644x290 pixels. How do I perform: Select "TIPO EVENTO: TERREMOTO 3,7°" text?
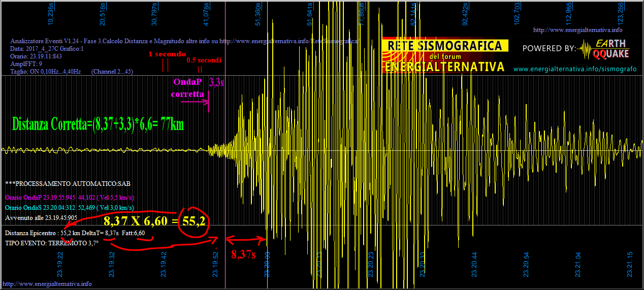pyautogui.click(x=52, y=243)
